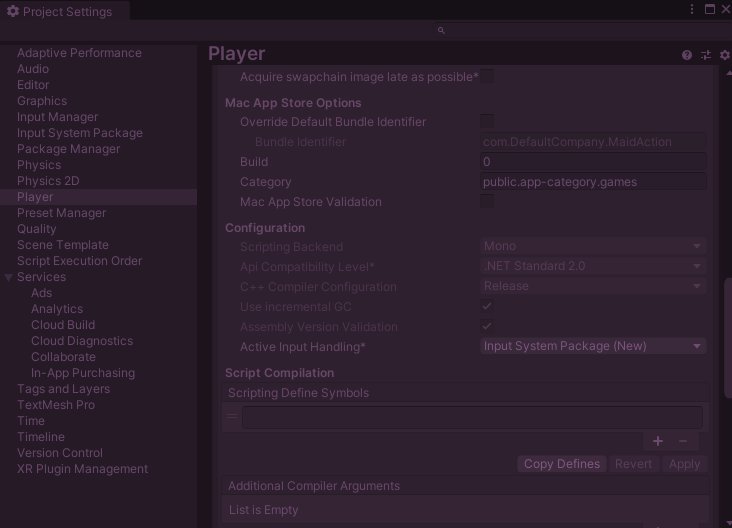Open the Active Input Handling dropdown

click(593, 347)
